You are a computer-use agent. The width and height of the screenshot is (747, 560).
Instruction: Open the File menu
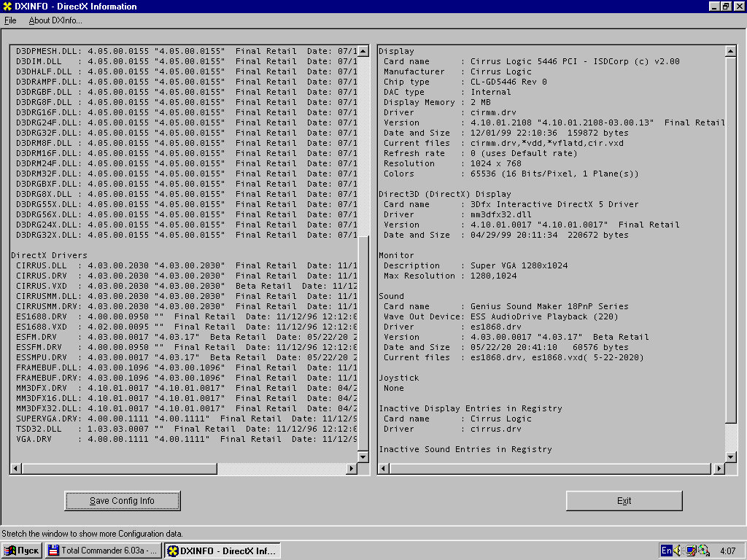coord(10,20)
